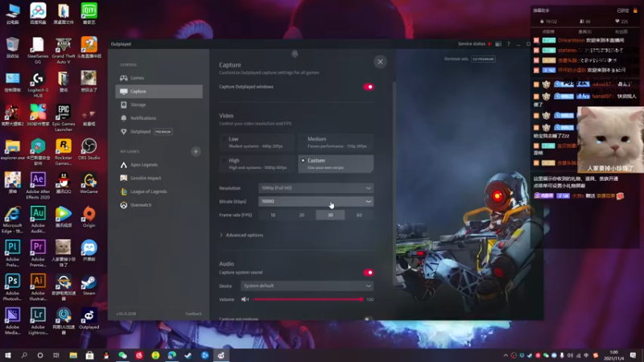Viewport: 644px width, 362px height.
Task: Open Origin desktop shortcut
Action: [89, 217]
